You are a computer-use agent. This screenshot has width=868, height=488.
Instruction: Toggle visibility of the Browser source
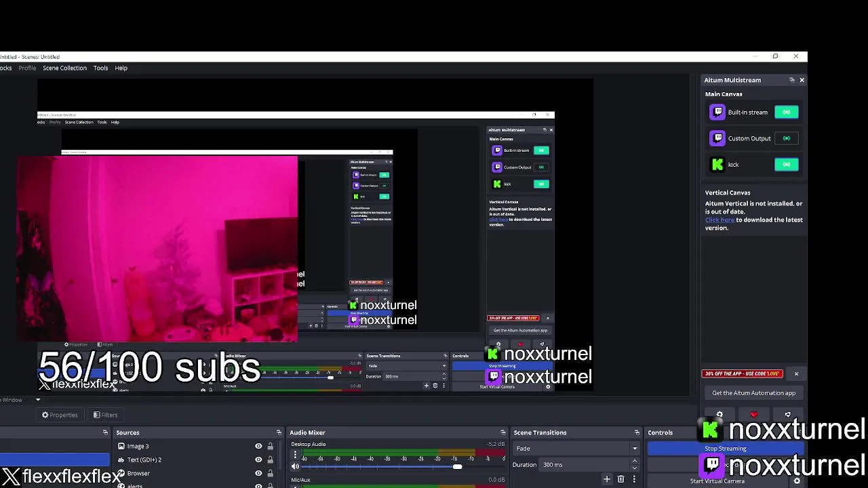[x=258, y=473]
